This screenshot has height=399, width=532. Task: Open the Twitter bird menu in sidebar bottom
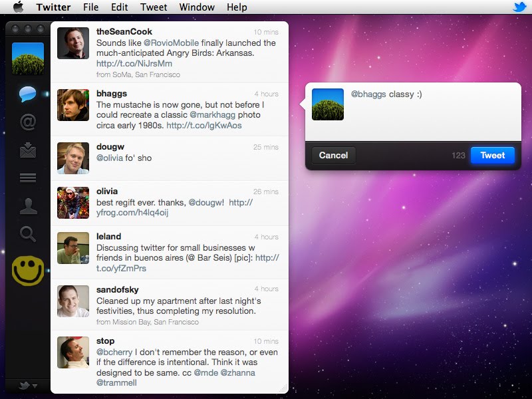[28, 386]
